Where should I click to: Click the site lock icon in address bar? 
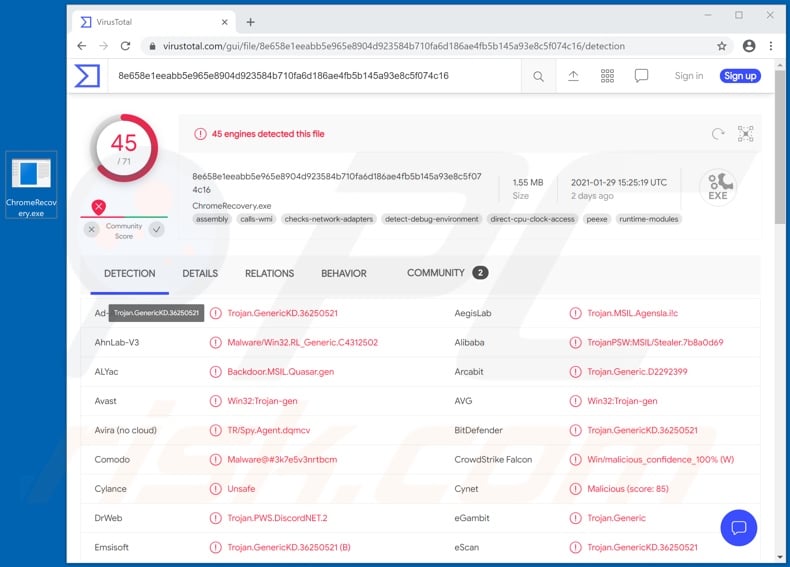152,46
